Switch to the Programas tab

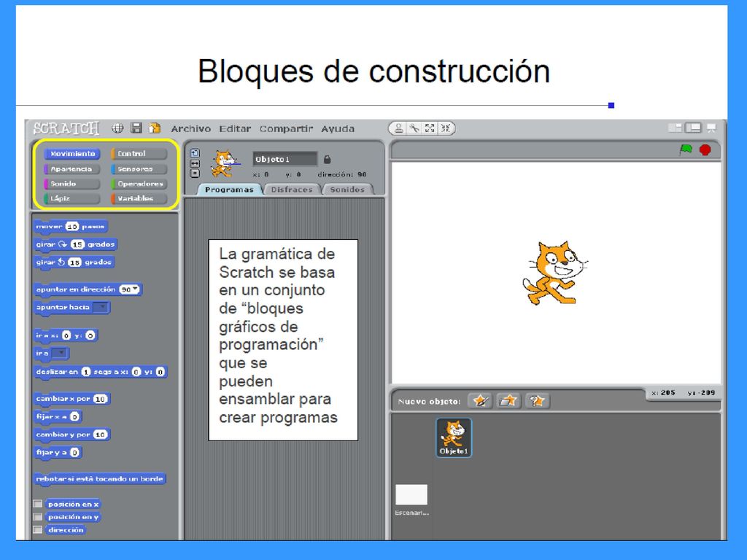229,190
